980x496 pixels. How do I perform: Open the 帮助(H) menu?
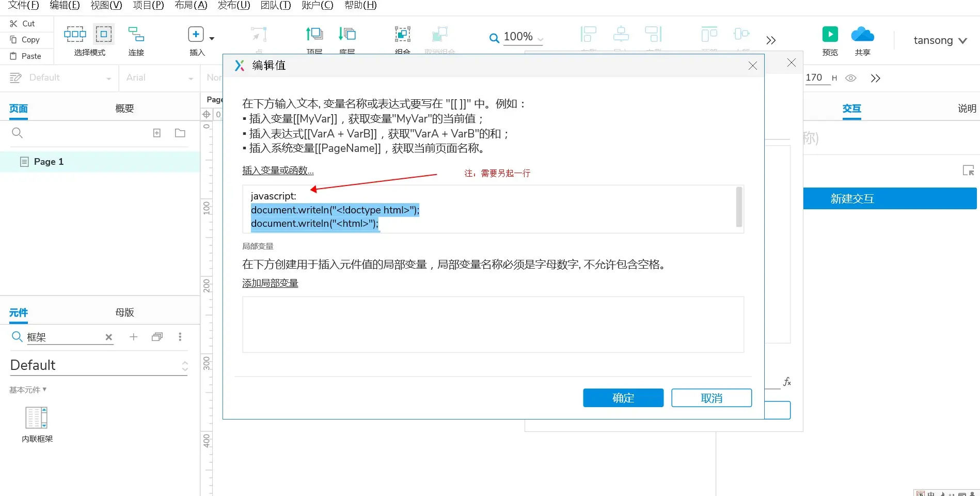click(x=360, y=5)
